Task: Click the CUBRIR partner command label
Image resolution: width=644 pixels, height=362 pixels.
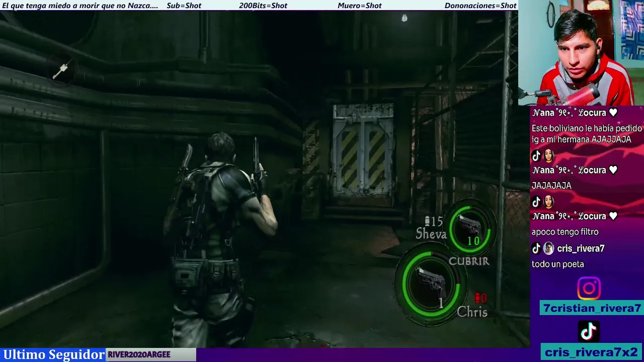Action: (468, 261)
